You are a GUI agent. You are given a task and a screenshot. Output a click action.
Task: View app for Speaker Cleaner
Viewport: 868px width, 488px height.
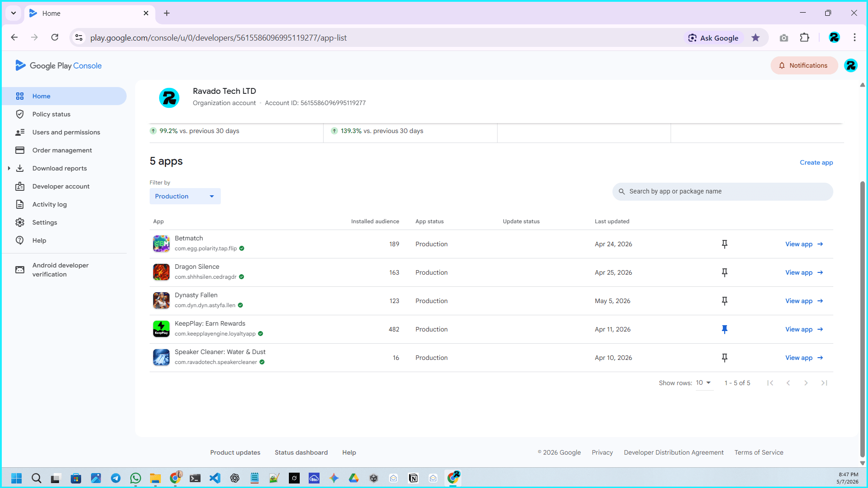[x=804, y=358]
